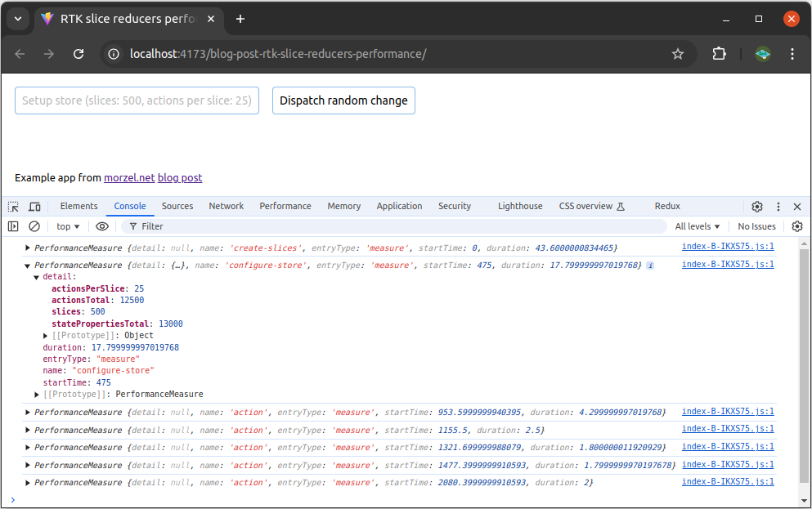Switch to the Redux tab
The width and height of the screenshot is (812, 509).
[x=667, y=206]
